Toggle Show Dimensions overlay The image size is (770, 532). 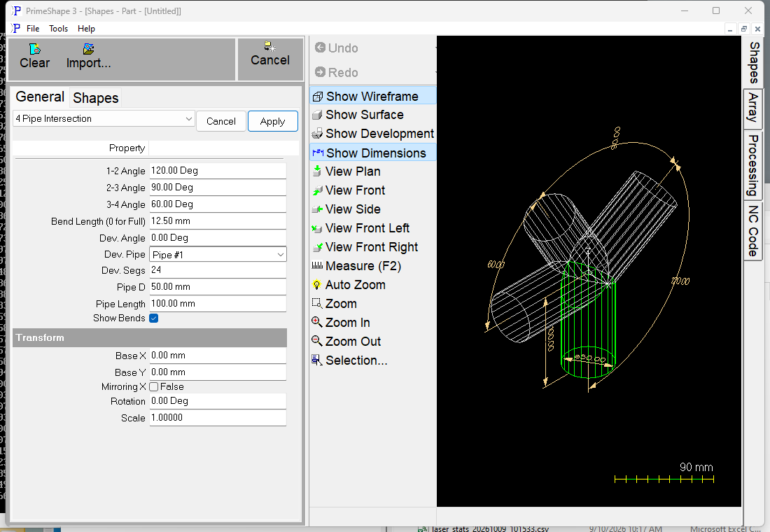coord(372,153)
